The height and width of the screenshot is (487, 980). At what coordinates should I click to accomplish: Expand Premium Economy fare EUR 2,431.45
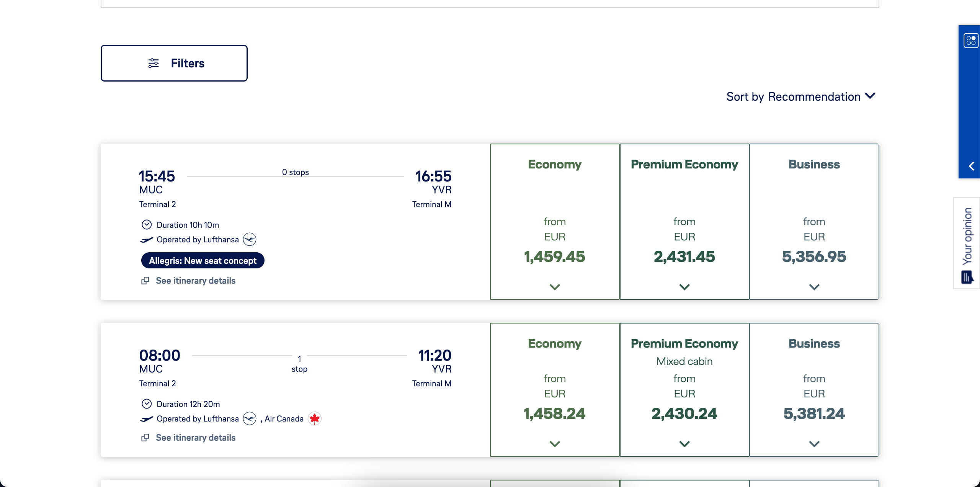coord(684,287)
